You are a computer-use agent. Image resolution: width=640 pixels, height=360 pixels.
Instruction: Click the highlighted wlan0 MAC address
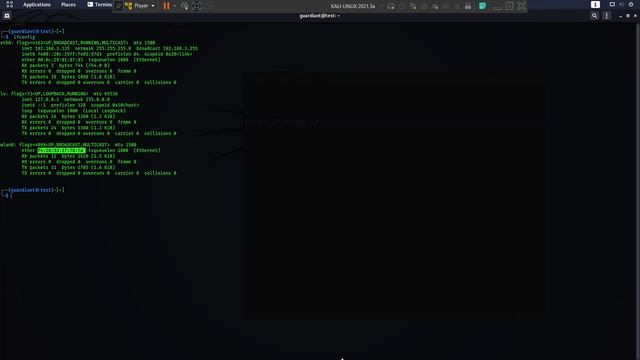click(x=61, y=150)
